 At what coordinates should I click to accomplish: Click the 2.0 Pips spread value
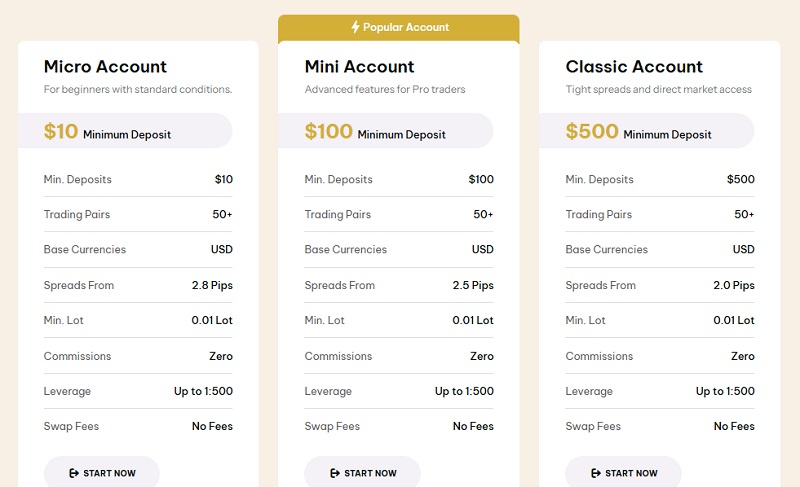pyautogui.click(x=734, y=286)
